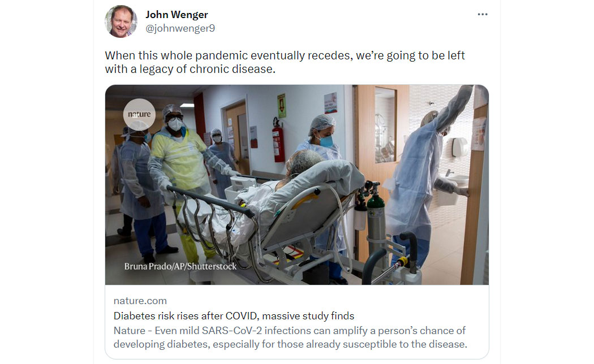Click the 'Bruna Prado/AP/Shutterstock' photo credit

[x=180, y=266]
